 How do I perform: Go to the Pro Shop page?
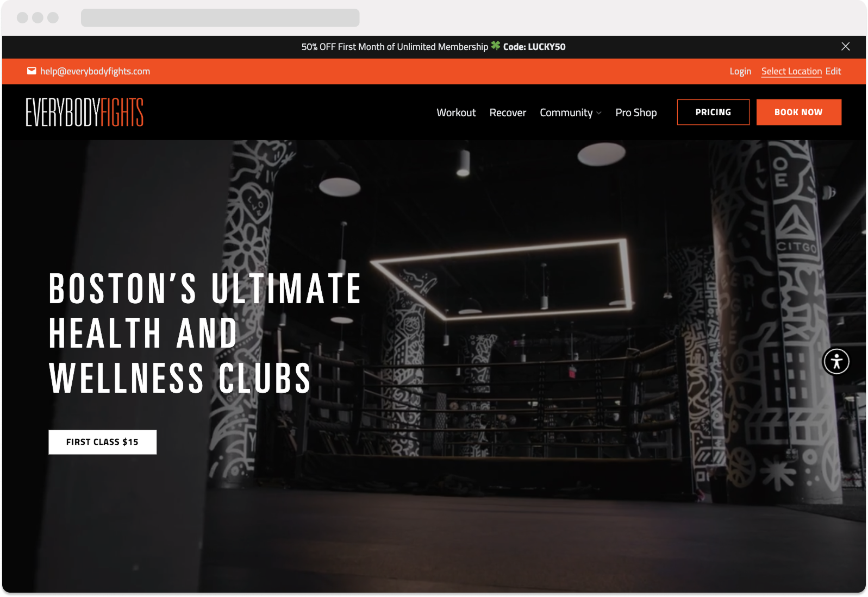636,112
